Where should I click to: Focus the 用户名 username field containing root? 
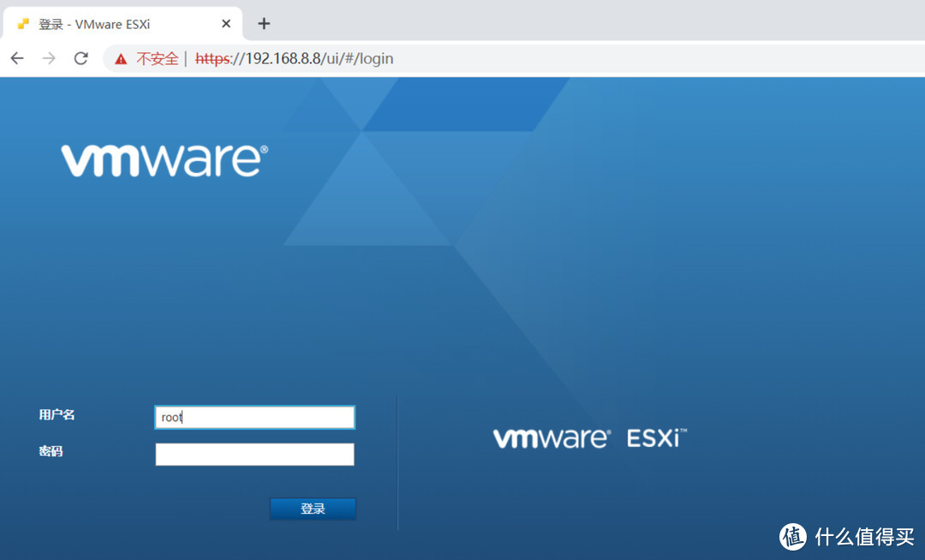(255, 417)
